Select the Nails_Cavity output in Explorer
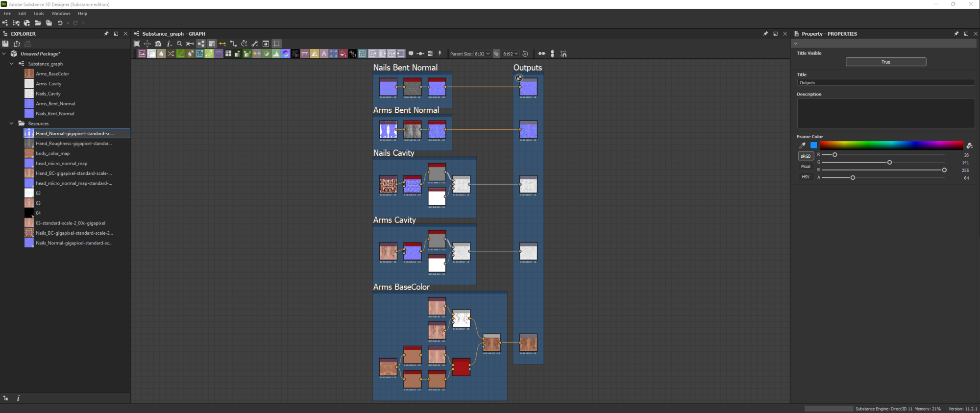This screenshot has width=980, height=413. [48, 94]
